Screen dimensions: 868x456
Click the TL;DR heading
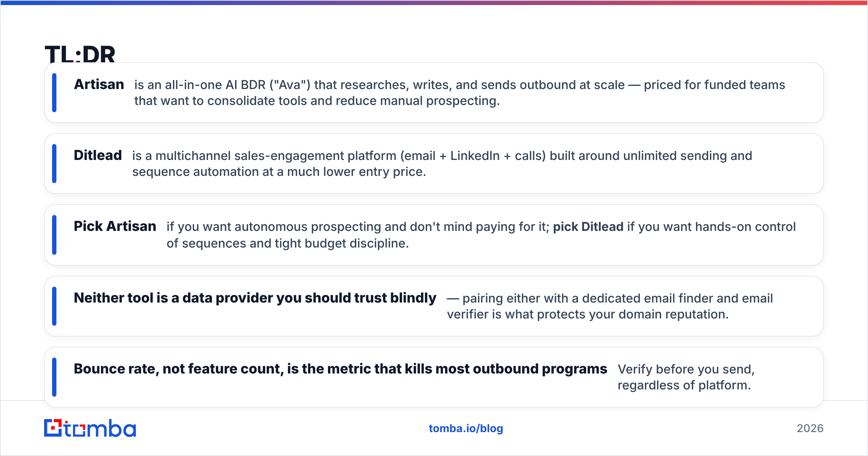pyautogui.click(x=80, y=54)
